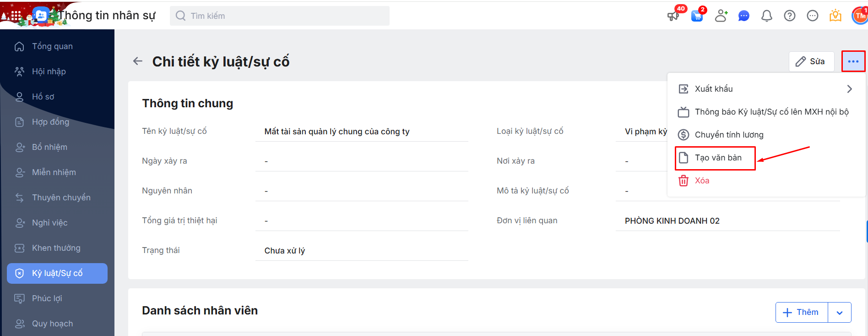The width and height of the screenshot is (868, 336).
Task: Open dropdown arrow next to Thêm
Action: 840,313
